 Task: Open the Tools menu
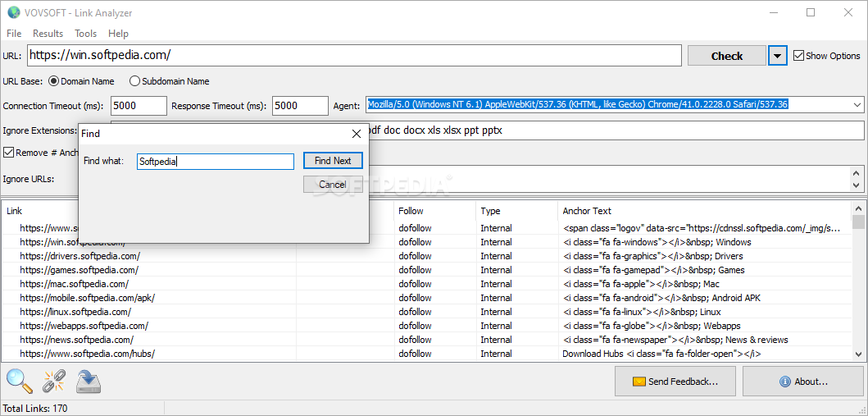tap(86, 34)
